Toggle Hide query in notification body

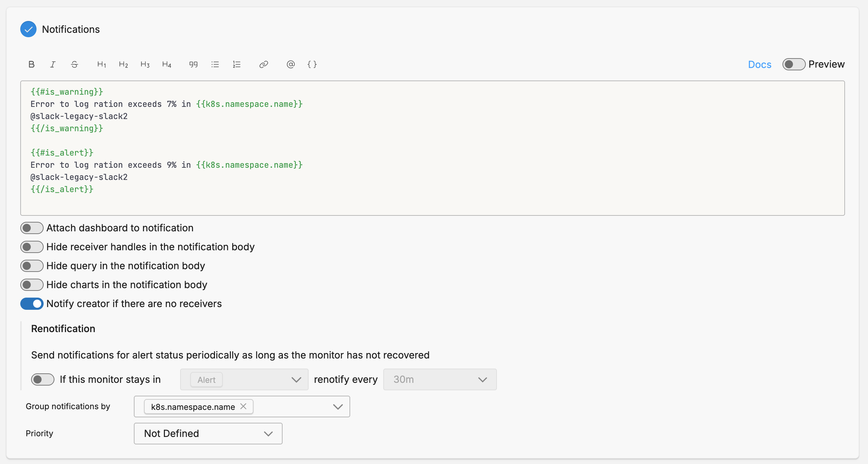click(x=32, y=266)
